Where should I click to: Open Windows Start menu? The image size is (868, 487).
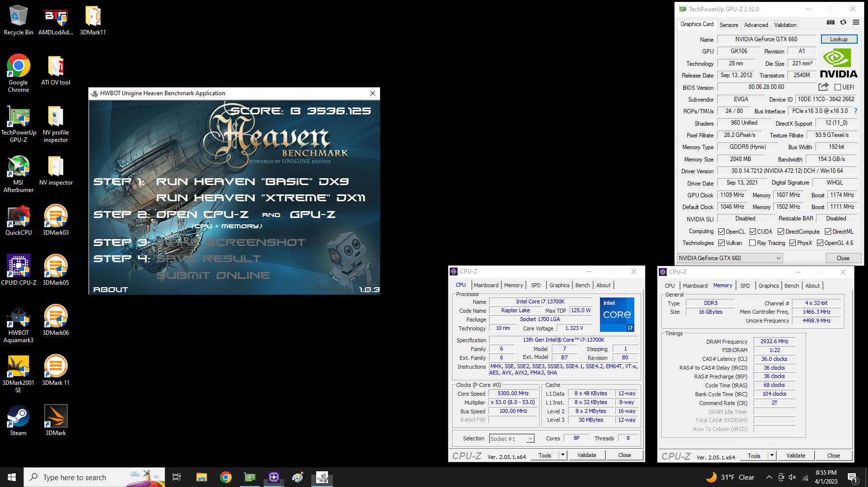click(12, 477)
